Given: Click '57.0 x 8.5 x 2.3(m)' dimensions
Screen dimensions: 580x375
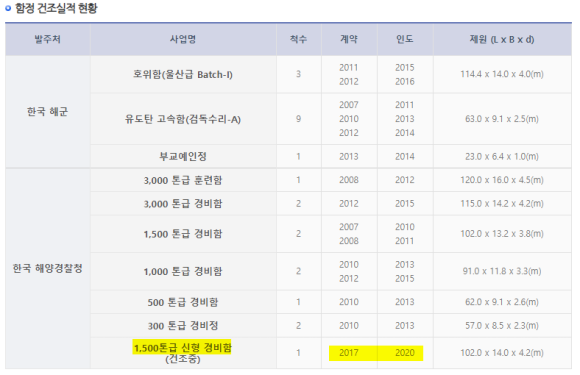Looking at the screenshot, I should pos(502,326).
